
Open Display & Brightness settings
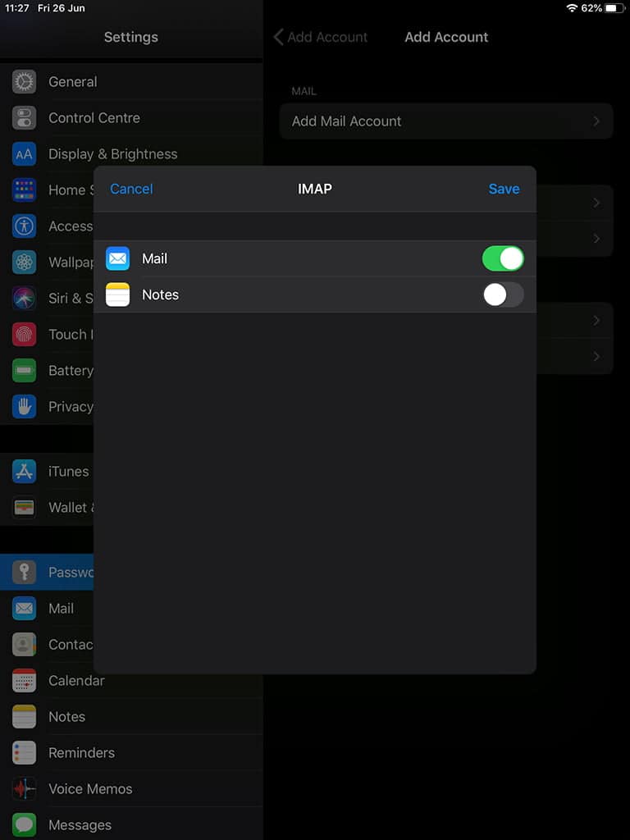(x=131, y=153)
